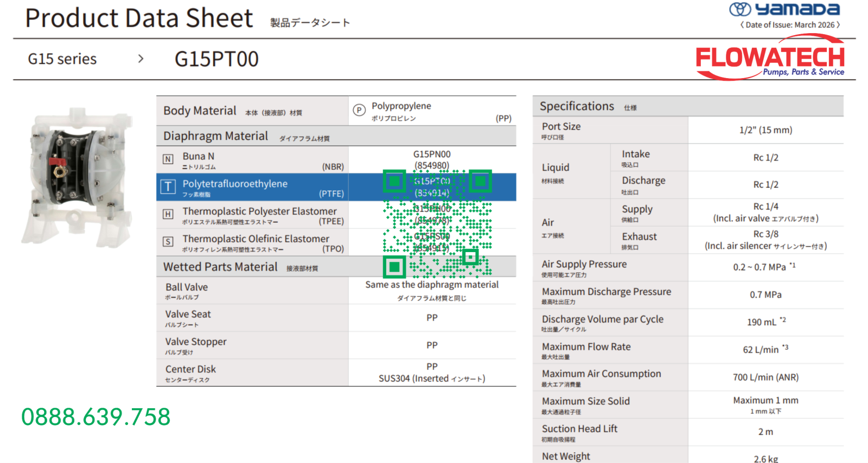
Task: Click the G15PN00 (854980) cell
Action: [x=432, y=160]
